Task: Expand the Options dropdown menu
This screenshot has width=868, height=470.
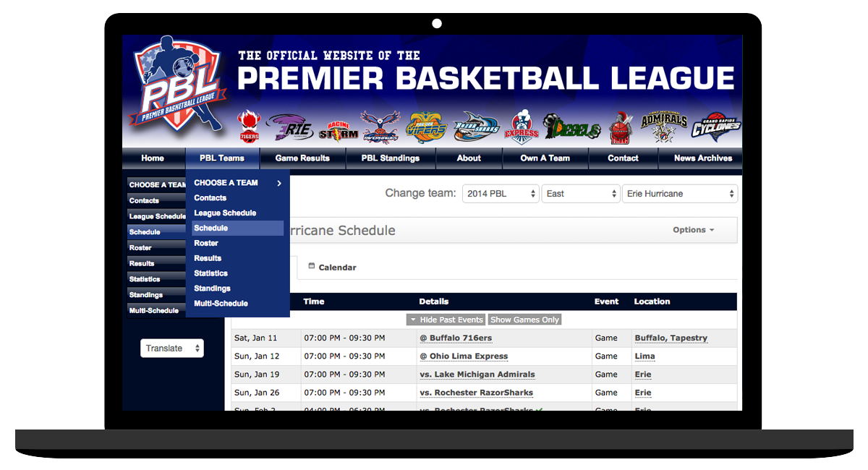Action: pos(693,230)
